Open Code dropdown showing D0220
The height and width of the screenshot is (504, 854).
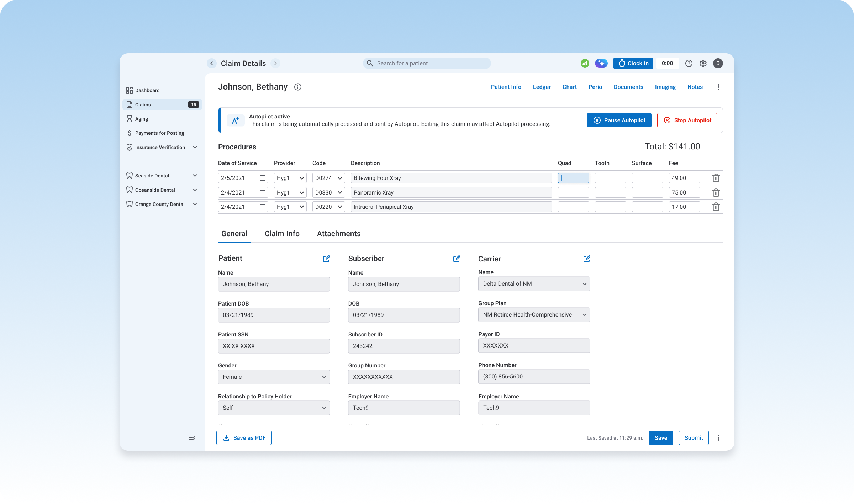click(329, 207)
